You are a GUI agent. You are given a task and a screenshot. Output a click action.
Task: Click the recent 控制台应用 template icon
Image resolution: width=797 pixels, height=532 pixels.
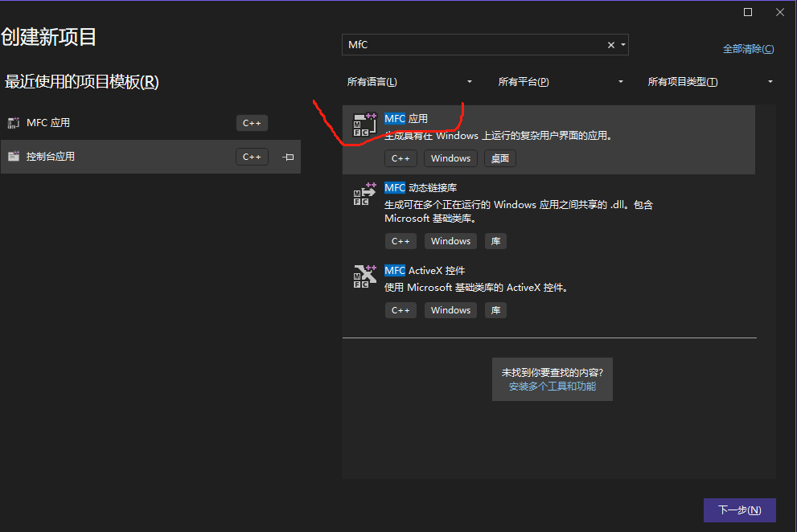pos(14,156)
